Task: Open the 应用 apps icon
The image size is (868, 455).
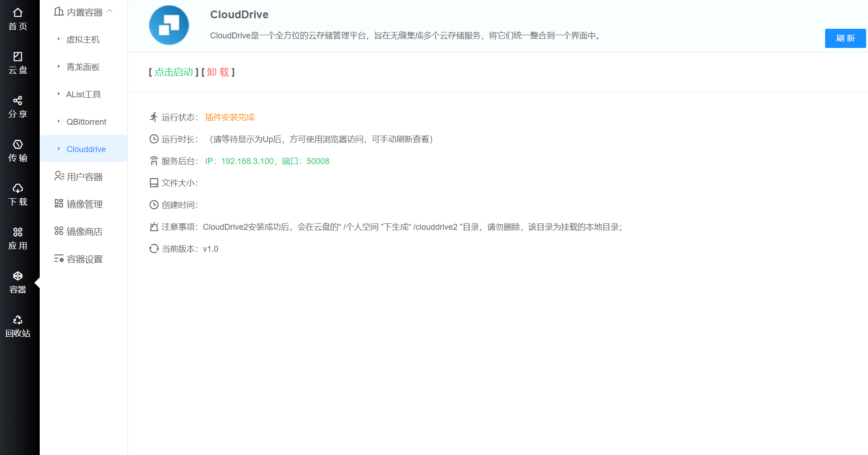Action: (x=18, y=232)
